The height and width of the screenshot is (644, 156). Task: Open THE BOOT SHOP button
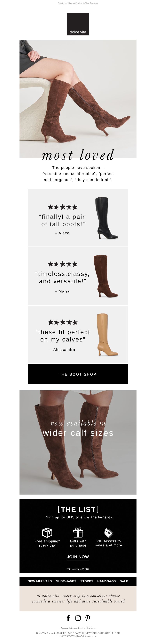click(78, 374)
